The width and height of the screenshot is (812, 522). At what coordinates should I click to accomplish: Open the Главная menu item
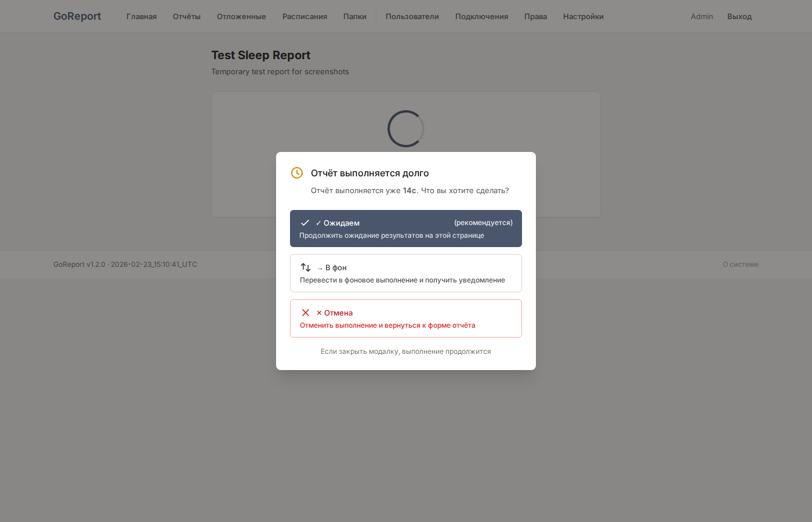[x=142, y=17]
